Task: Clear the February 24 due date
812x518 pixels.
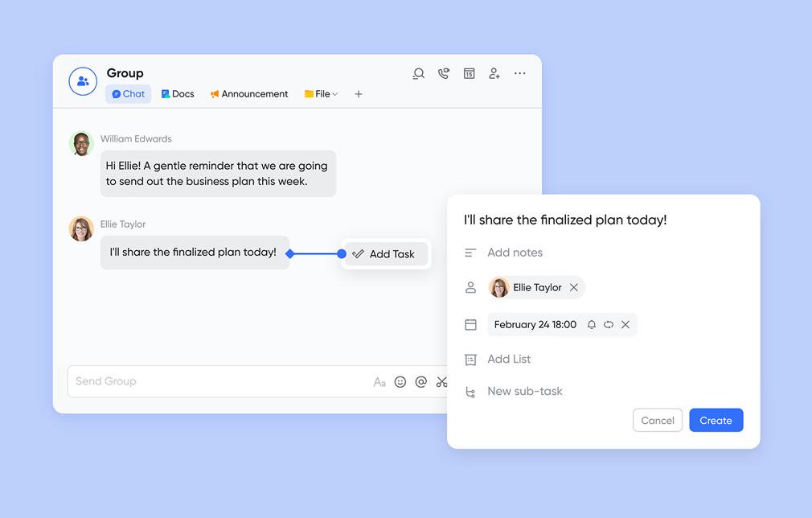Action: (x=625, y=325)
